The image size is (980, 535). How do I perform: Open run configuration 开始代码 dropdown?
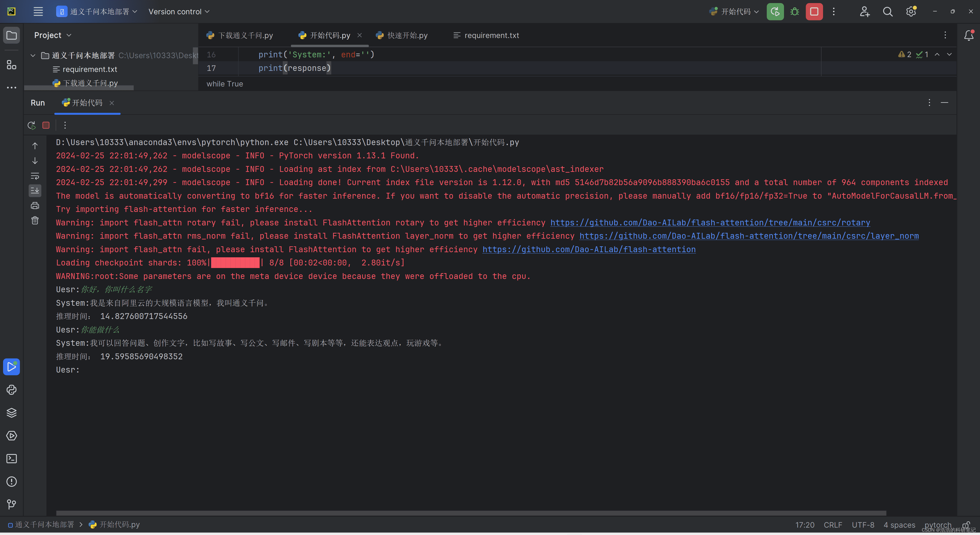(734, 11)
